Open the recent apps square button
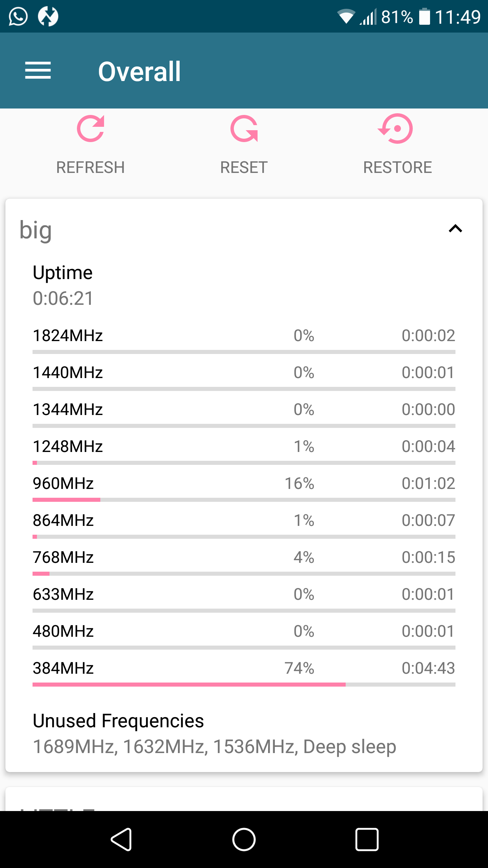The width and height of the screenshot is (488, 868). pyautogui.click(x=367, y=840)
